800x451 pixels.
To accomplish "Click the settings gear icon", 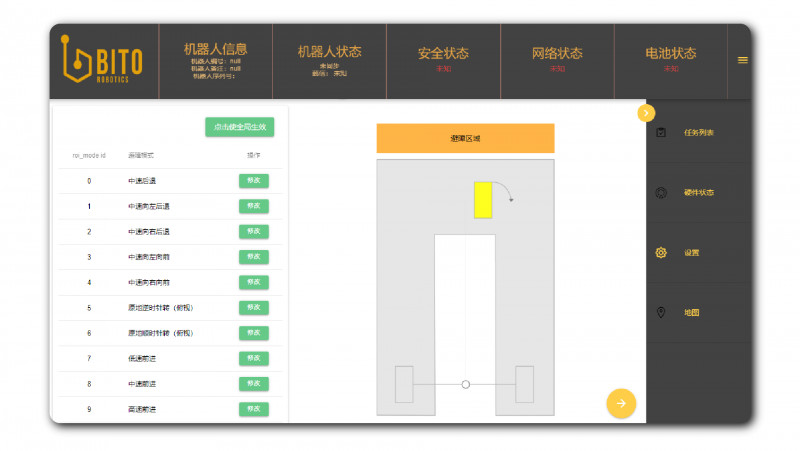I will 661,253.
